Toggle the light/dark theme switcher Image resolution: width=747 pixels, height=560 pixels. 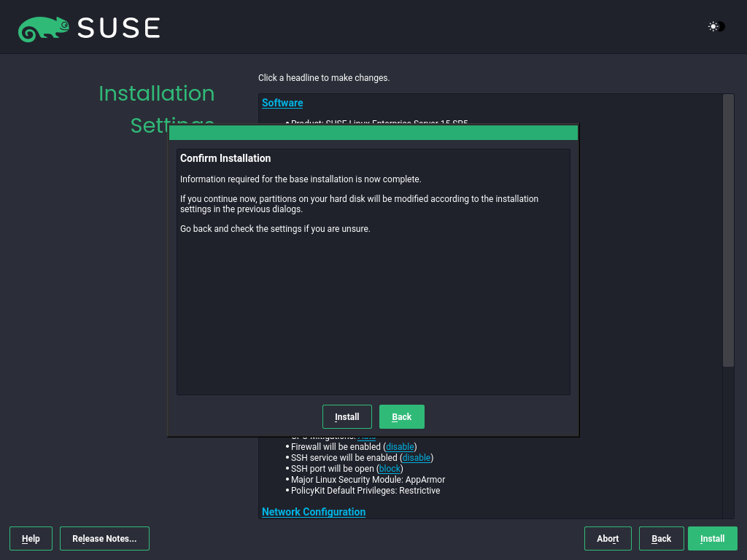pos(714,26)
